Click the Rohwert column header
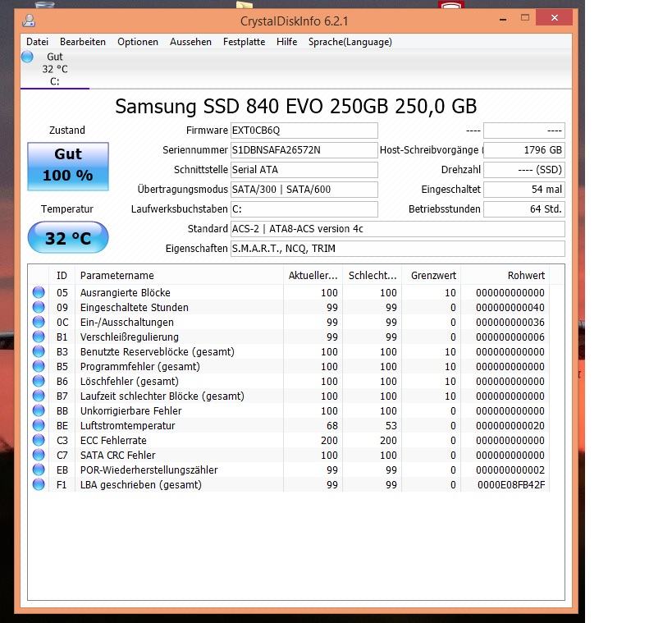 505,275
